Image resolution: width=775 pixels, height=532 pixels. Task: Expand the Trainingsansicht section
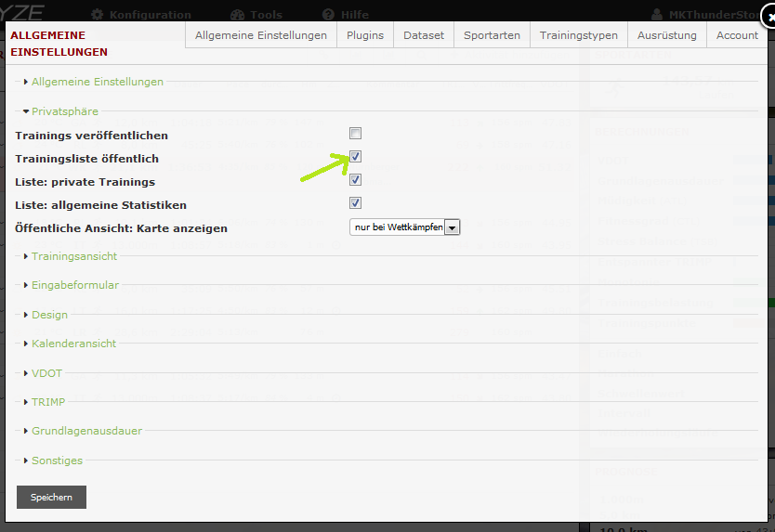pos(73,255)
